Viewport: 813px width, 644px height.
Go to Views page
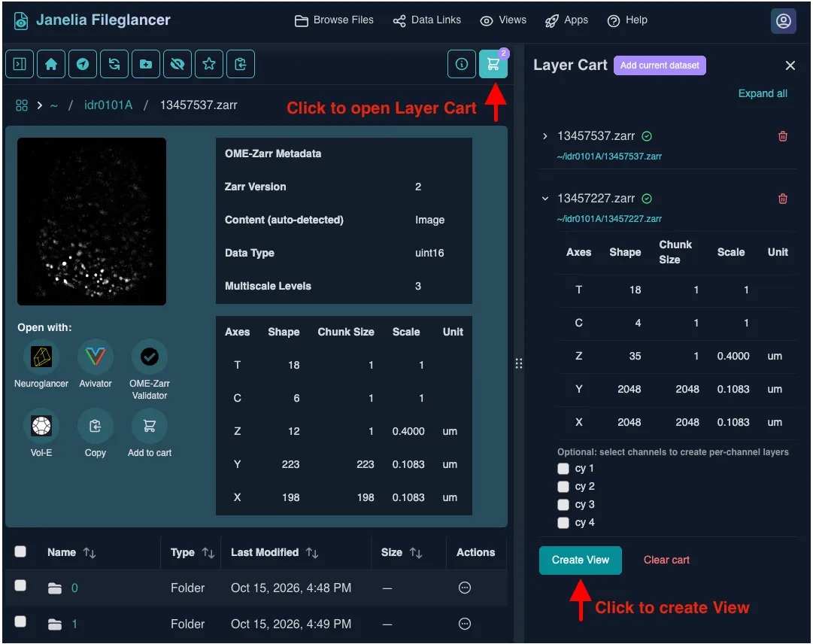(x=503, y=20)
